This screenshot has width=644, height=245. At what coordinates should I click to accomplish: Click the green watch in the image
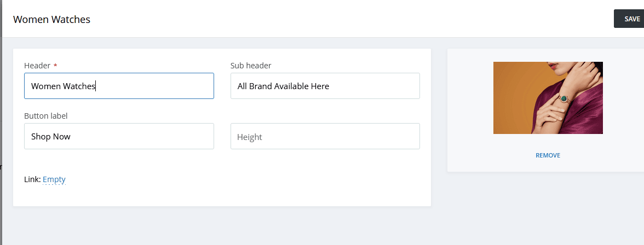(x=562, y=99)
